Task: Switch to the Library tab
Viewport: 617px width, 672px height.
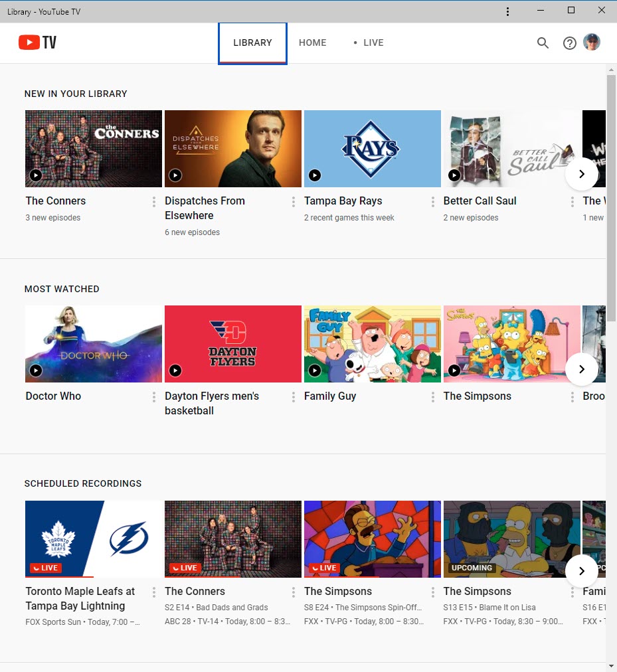Action: (x=252, y=43)
